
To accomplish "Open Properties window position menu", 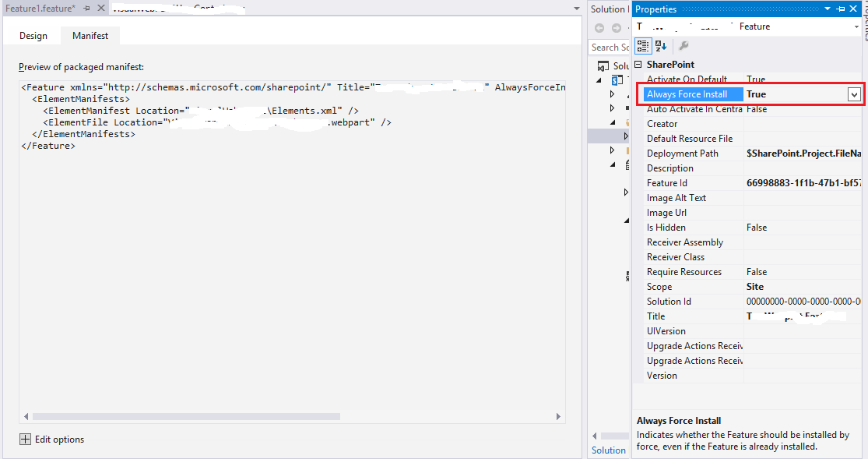I will pyautogui.click(x=828, y=9).
